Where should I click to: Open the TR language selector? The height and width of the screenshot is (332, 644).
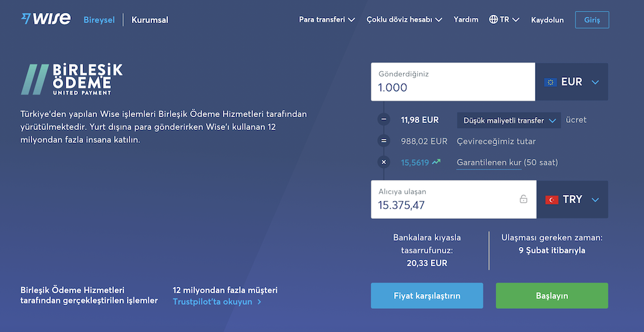coord(504,19)
